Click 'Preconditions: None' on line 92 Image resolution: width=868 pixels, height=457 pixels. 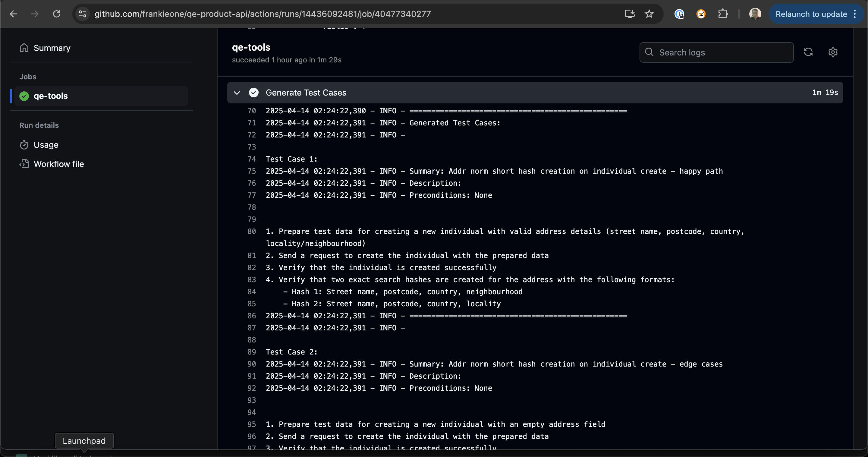[x=451, y=388]
